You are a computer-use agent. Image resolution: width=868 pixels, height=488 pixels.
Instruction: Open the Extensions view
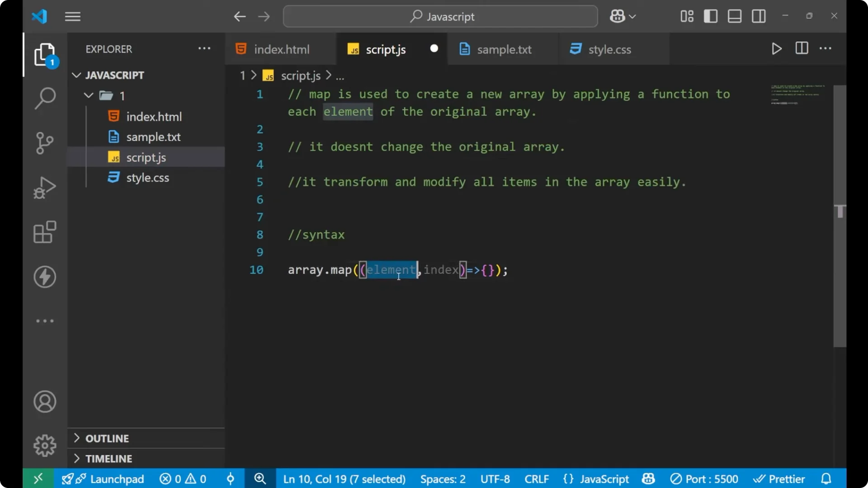coord(44,232)
